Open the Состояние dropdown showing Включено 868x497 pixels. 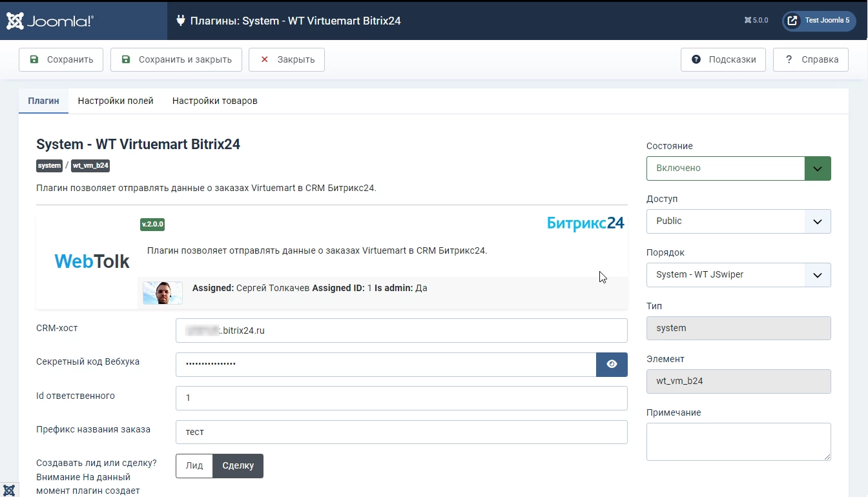click(x=738, y=168)
